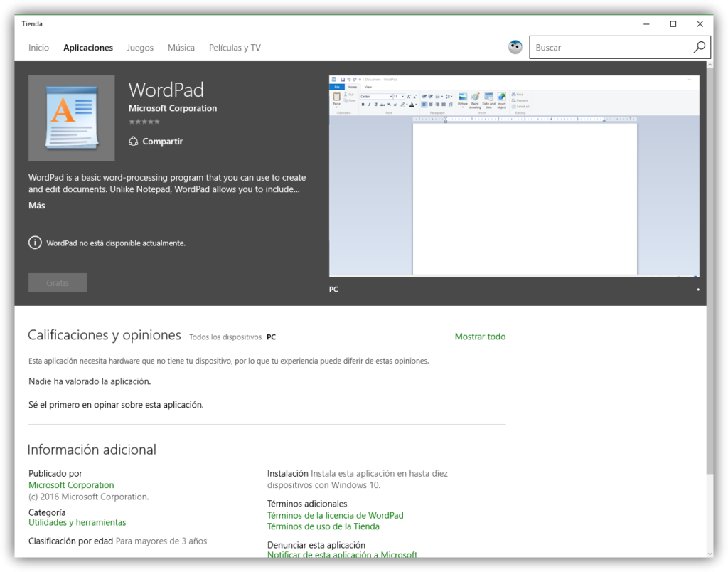Click the scrollbar down arrow
The height and width of the screenshot is (572, 728).
click(x=710, y=554)
